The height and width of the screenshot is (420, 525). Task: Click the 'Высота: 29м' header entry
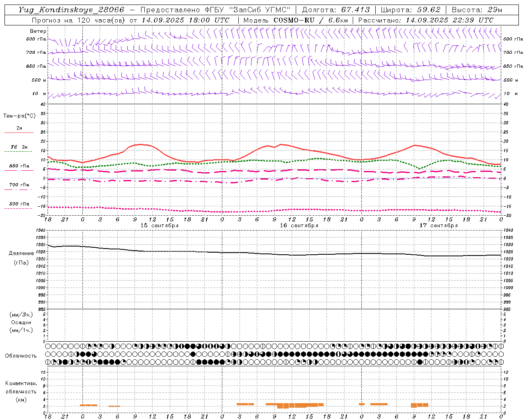477,10
